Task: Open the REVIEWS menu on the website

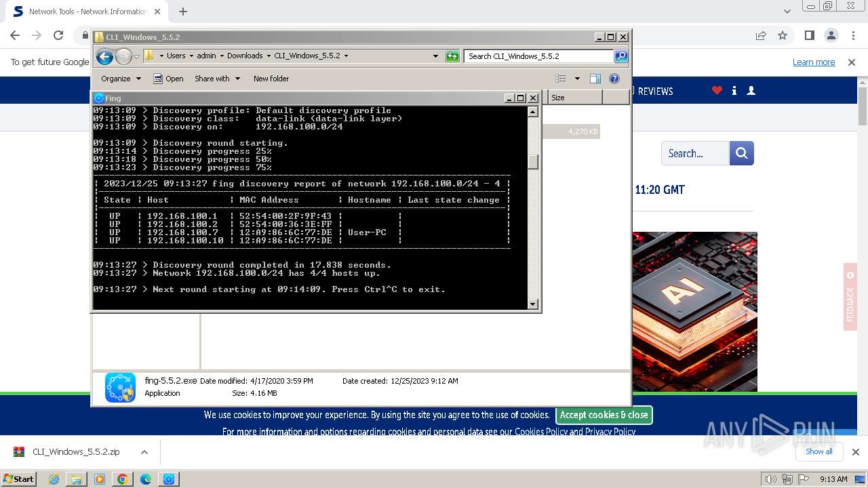Action: coord(654,91)
